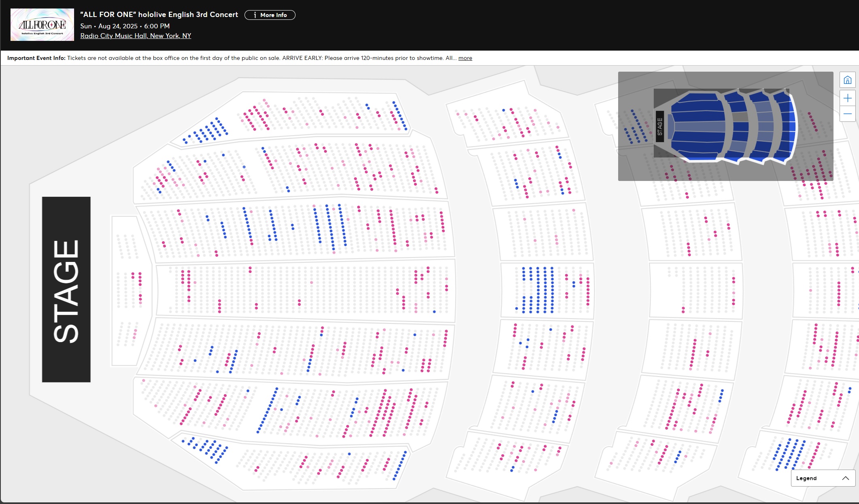Click the event date and time text
859x504 pixels.
coord(125,26)
